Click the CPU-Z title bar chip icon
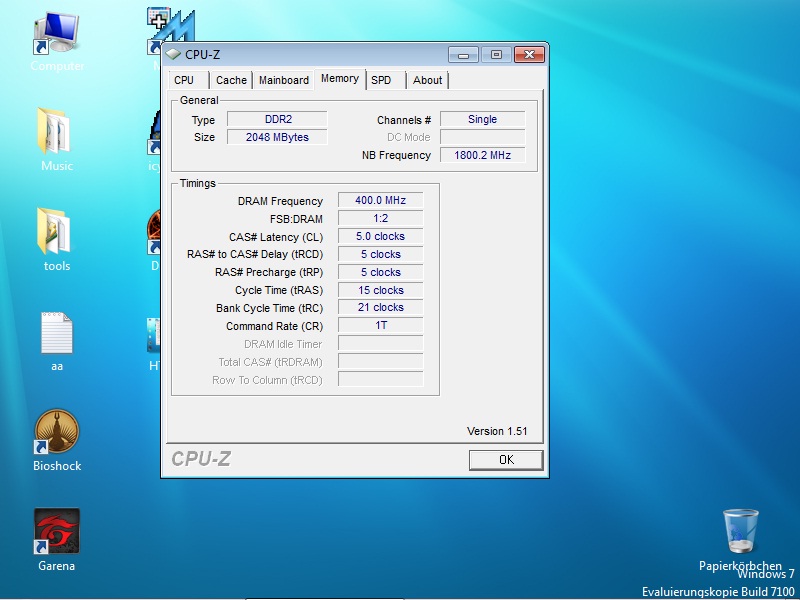 pos(173,54)
